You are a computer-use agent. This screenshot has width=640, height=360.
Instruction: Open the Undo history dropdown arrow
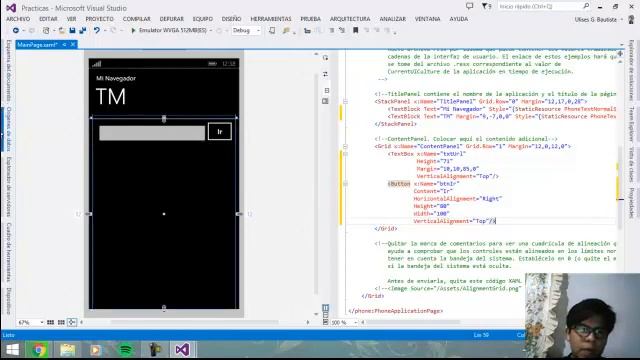point(104,31)
